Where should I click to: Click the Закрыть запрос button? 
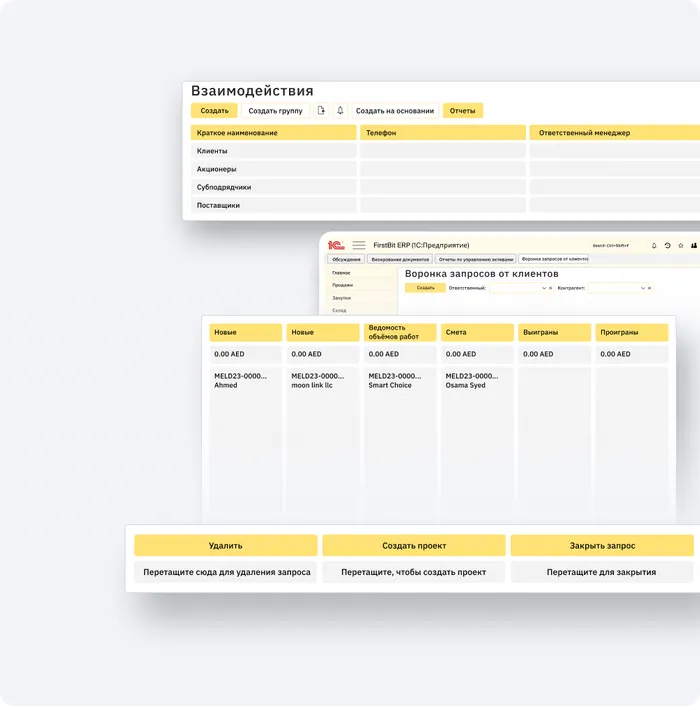point(602,546)
